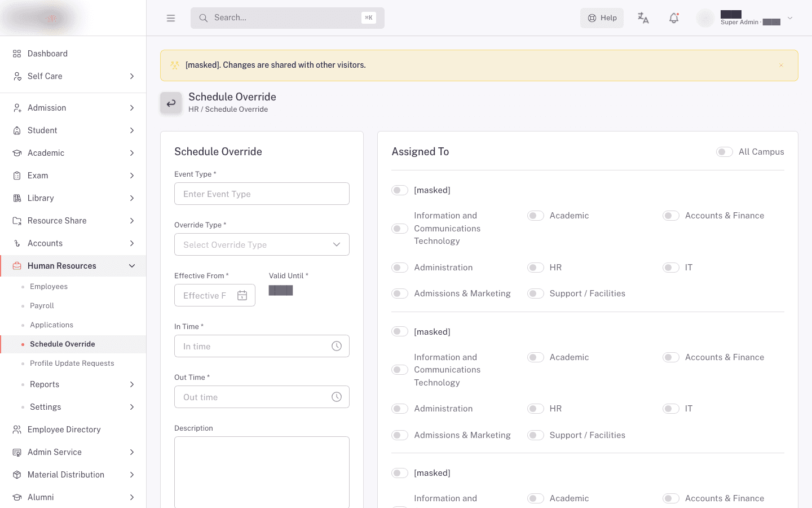The image size is (812, 508).
Task: Click the Material Distribution box icon
Action: point(17,475)
